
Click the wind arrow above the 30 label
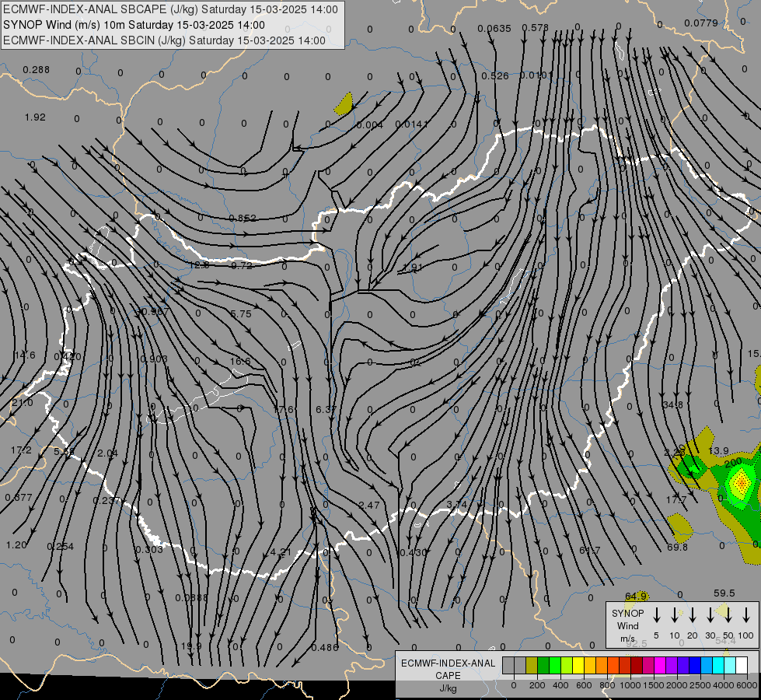pos(710,615)
